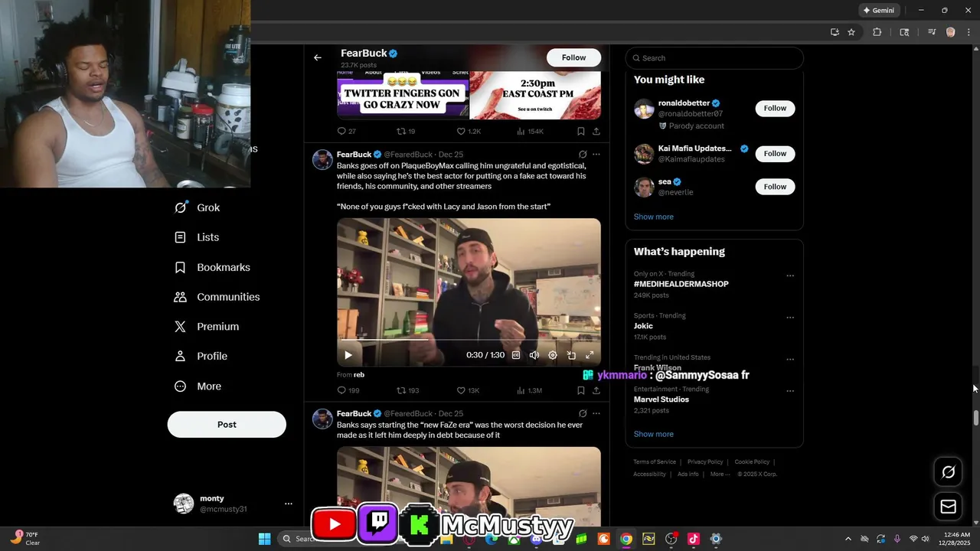Click the X search field
The width and height of the screenshot is (980, 551).
point(714,58)
